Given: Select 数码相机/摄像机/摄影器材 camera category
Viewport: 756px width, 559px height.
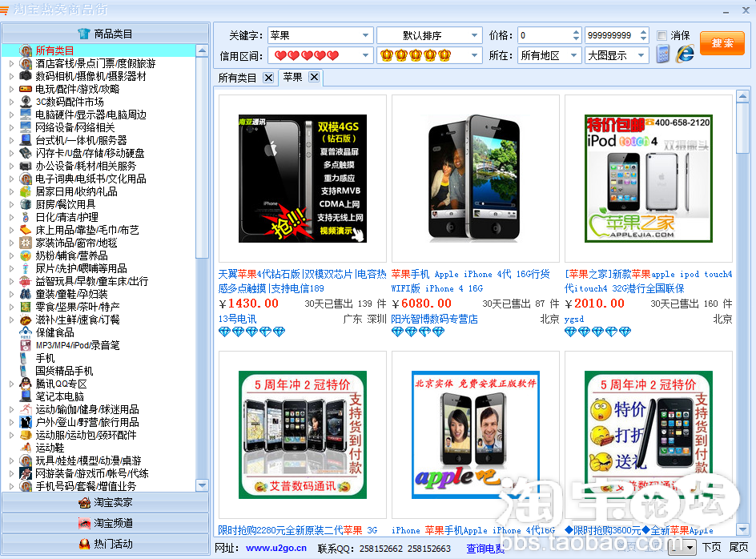Looking at the screenshot, I should click(x=90, y=76).
